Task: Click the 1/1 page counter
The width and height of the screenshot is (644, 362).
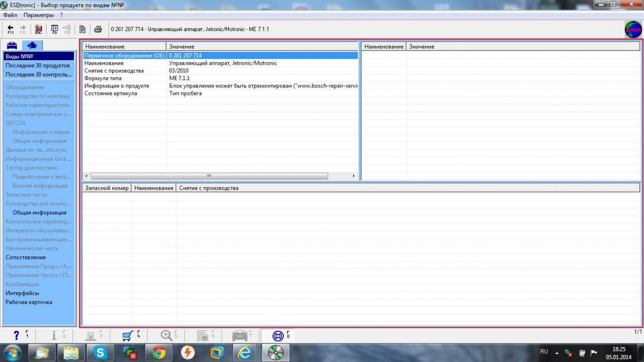Action: tap(638, 332)
